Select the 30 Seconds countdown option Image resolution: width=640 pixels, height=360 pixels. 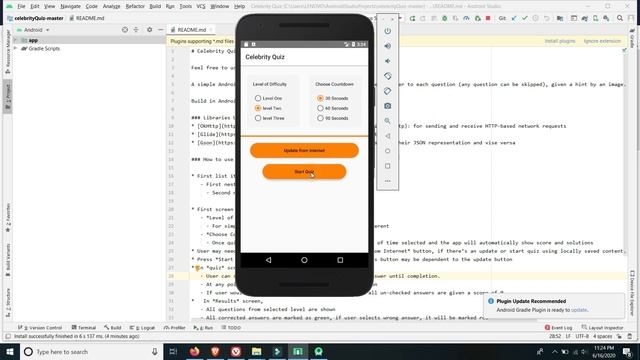pyautogui.click(x=320, y=98)
